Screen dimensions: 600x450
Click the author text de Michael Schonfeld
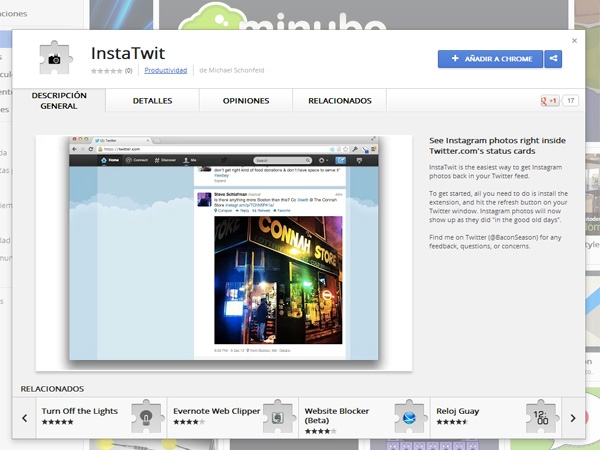(x=232, y=70)
